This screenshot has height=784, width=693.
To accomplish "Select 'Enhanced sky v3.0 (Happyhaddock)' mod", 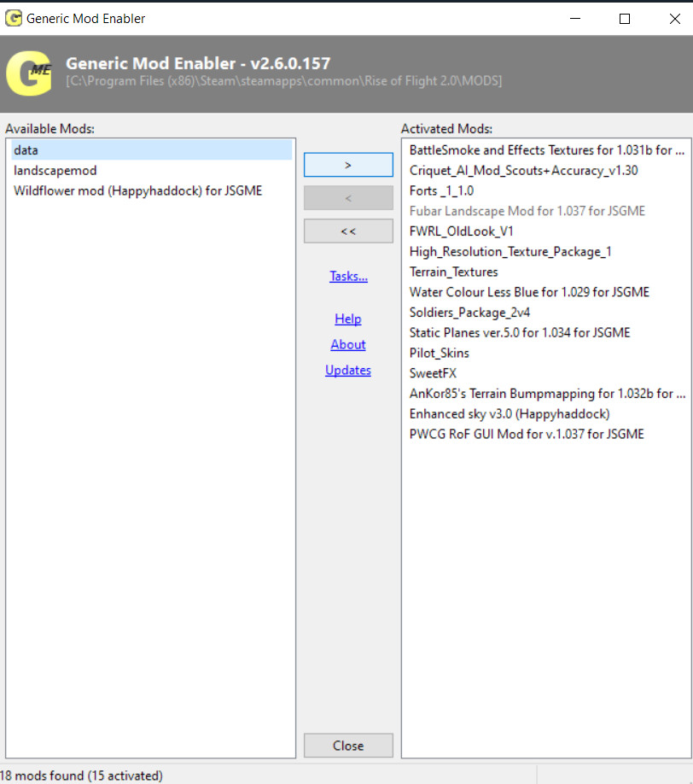I will coord(546,413).
